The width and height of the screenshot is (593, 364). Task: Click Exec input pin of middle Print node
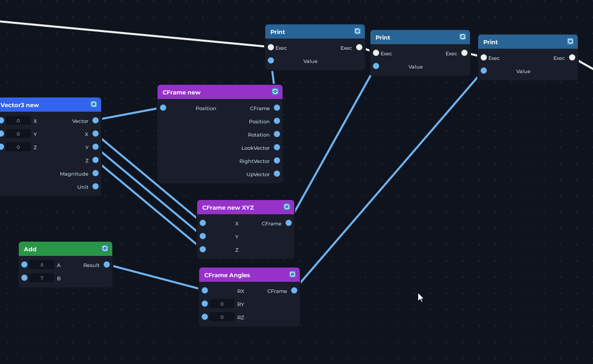(x=376, y=53)
